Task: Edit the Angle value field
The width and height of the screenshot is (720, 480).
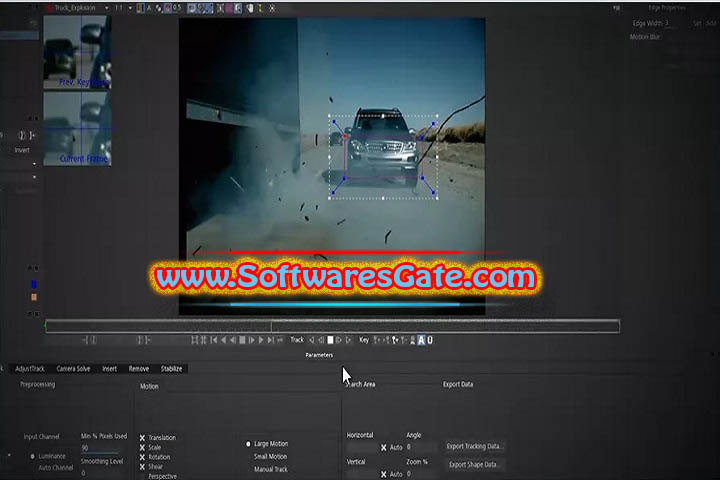Action: [420, 447]
